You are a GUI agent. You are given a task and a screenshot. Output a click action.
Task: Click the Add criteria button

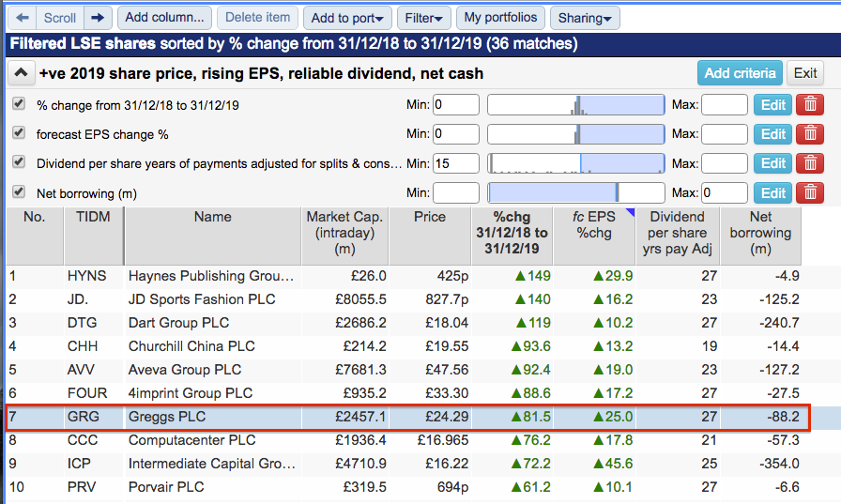[x=740, y=73]
